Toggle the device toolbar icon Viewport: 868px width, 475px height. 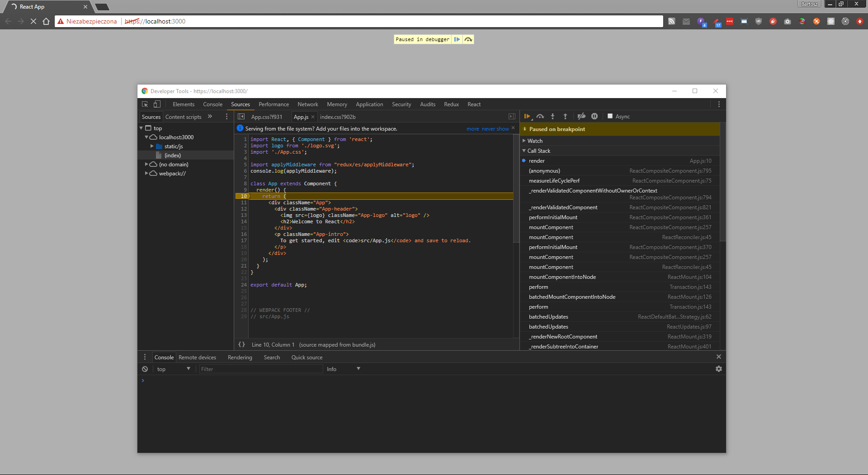click(x=157, y=104)
